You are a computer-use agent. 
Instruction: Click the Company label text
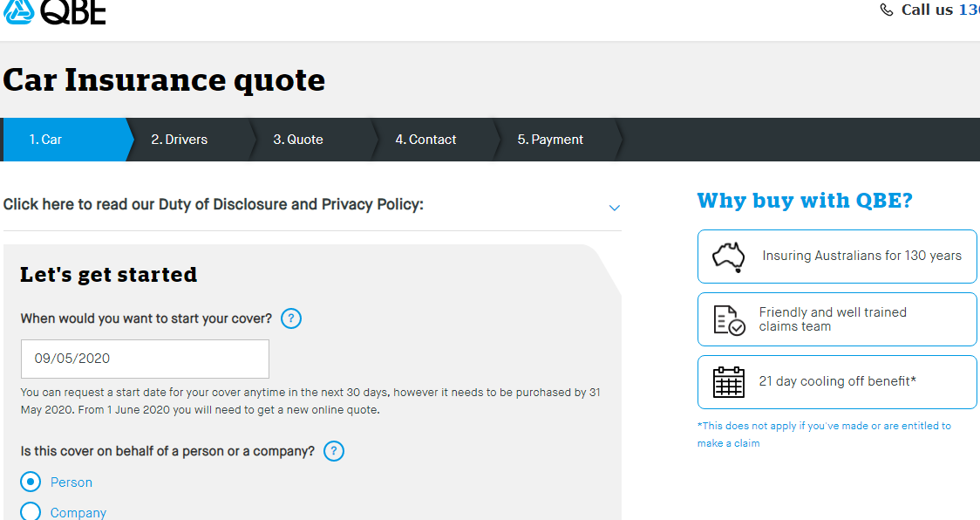pyautogui.click(x=78, y=512)
